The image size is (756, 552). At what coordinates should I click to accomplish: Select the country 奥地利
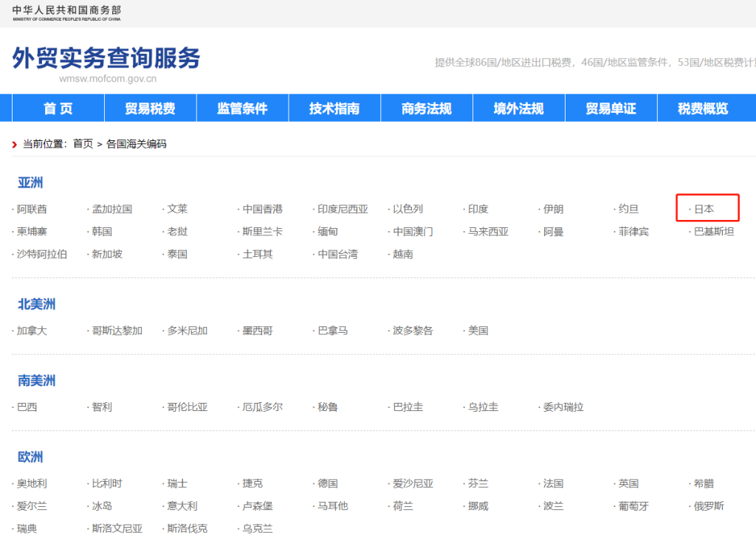click(x=32, y=483)
